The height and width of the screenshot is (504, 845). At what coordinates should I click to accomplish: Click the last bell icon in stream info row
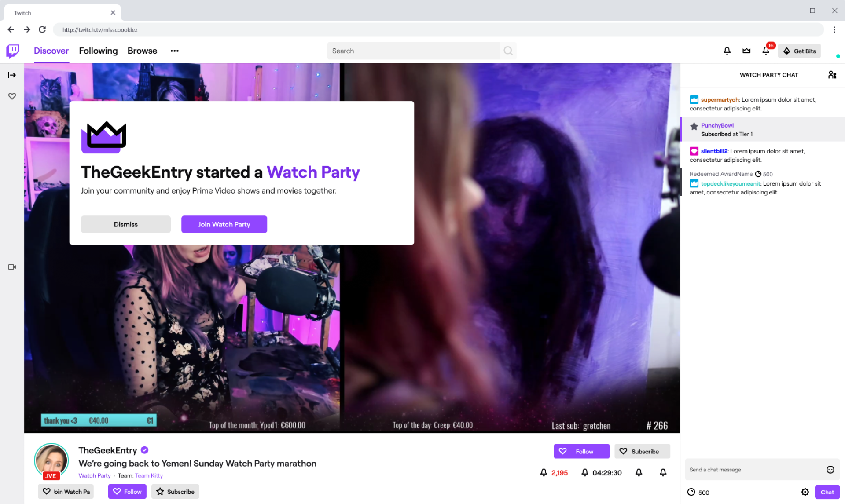click(663, 472)
